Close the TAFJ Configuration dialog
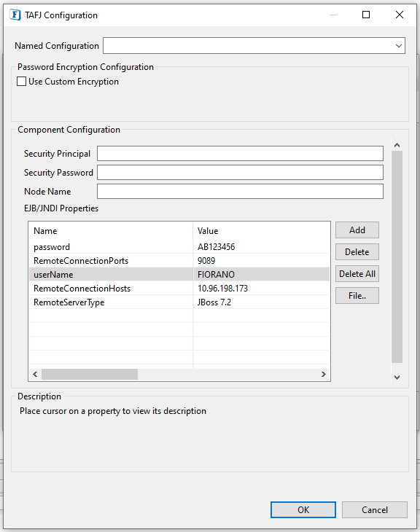 [400, 15]
